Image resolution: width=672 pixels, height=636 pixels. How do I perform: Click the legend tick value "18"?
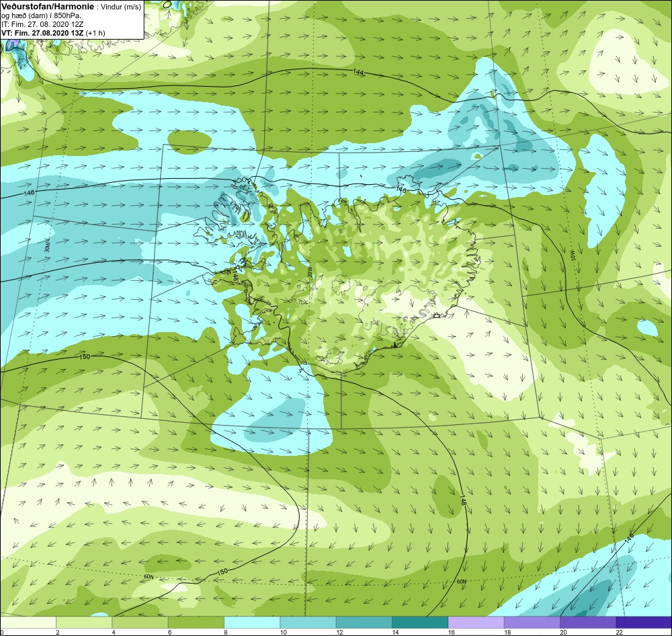507,632
